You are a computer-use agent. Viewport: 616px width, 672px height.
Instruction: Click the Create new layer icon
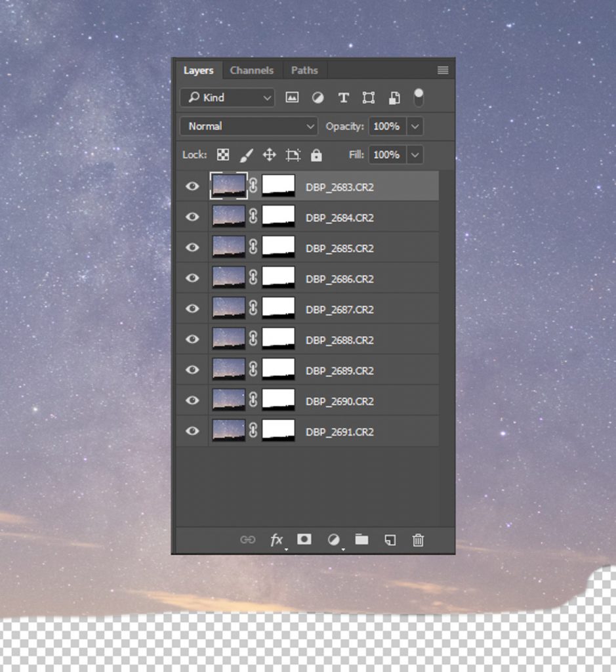click(x=389, y=540)
